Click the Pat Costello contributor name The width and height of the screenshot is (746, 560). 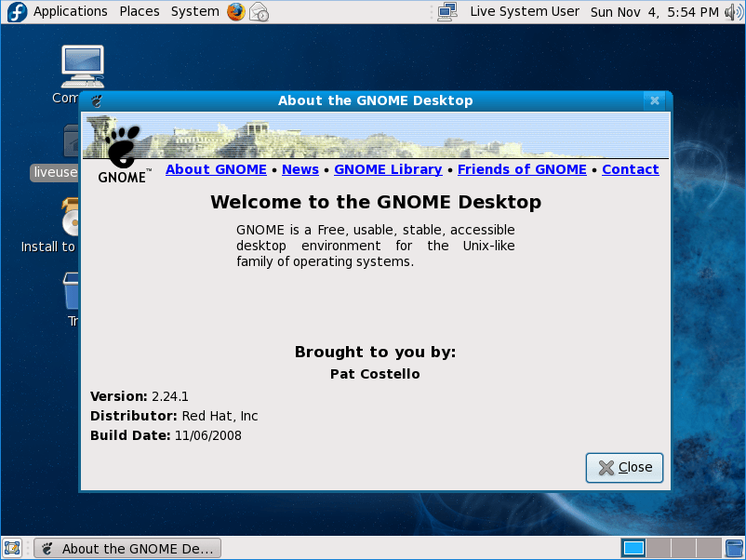click(x=375, y=374)
